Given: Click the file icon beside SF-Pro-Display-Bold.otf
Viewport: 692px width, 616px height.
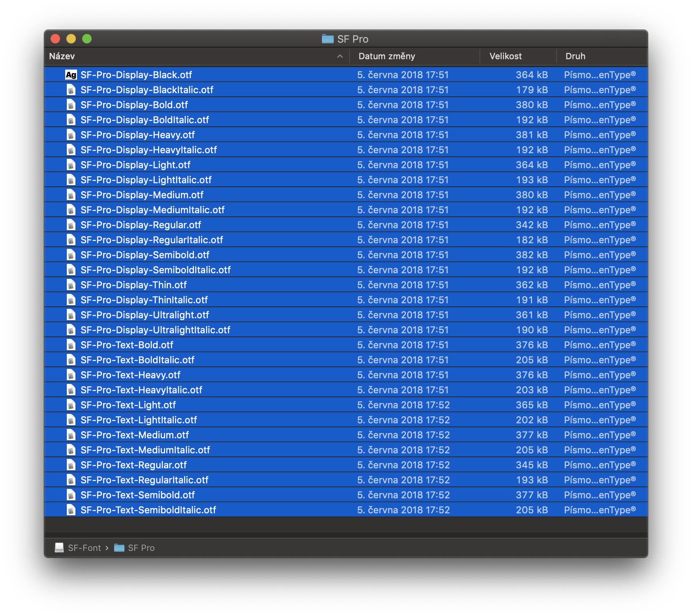Looking at the screenshot, I should tap(71, 105).
